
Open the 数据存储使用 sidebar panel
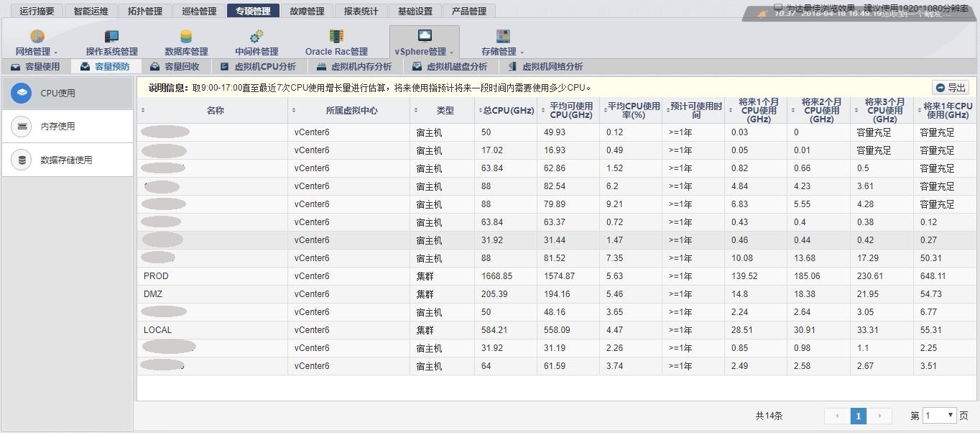coord(67,159)
